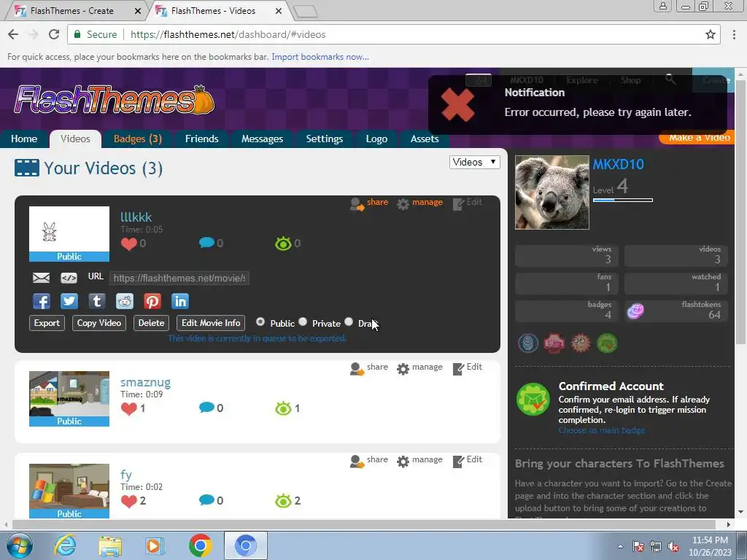
Task: Click the heart likes icon on smaznug
Action: (128, 408)
